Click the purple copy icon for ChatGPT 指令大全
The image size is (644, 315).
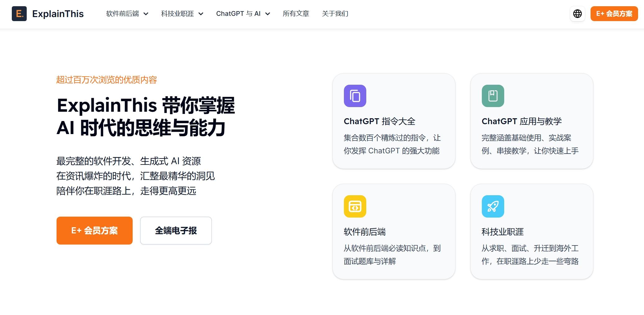pos(355,96)
